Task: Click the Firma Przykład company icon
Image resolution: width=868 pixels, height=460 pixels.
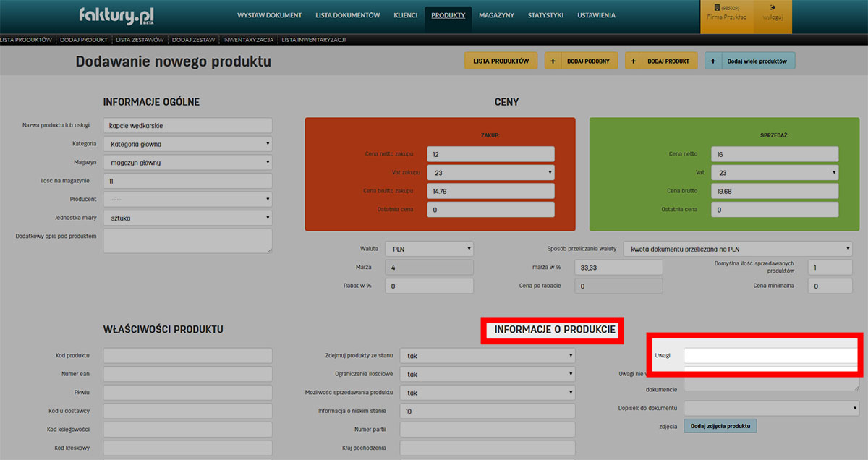Action: [716, 8]
